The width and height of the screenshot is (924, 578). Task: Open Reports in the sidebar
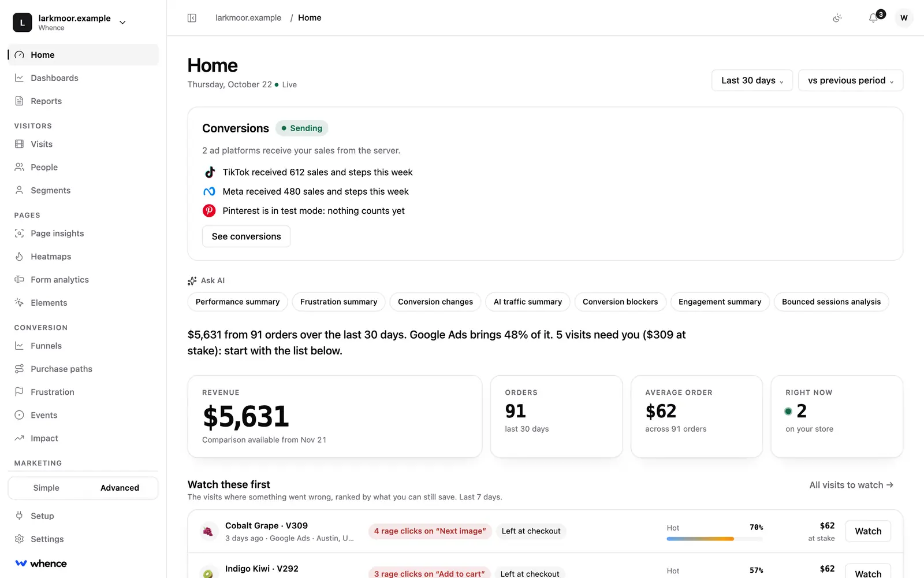[x=83, y=101]
